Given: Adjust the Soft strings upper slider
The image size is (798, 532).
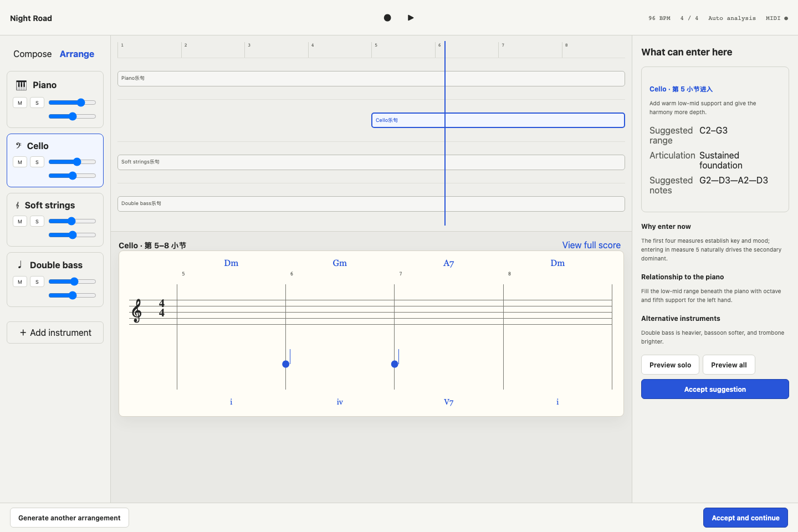Looking at the screenshot, I should tap(72, 221).
